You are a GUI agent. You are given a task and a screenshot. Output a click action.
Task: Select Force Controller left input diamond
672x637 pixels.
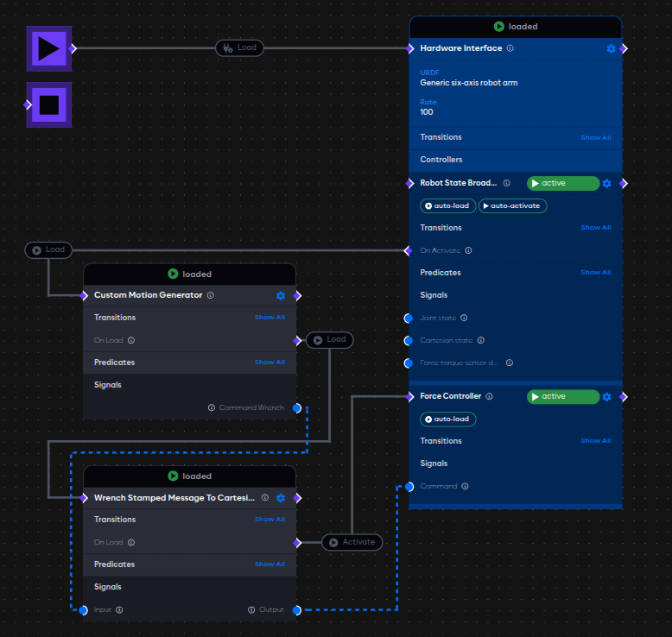point(409,397)
